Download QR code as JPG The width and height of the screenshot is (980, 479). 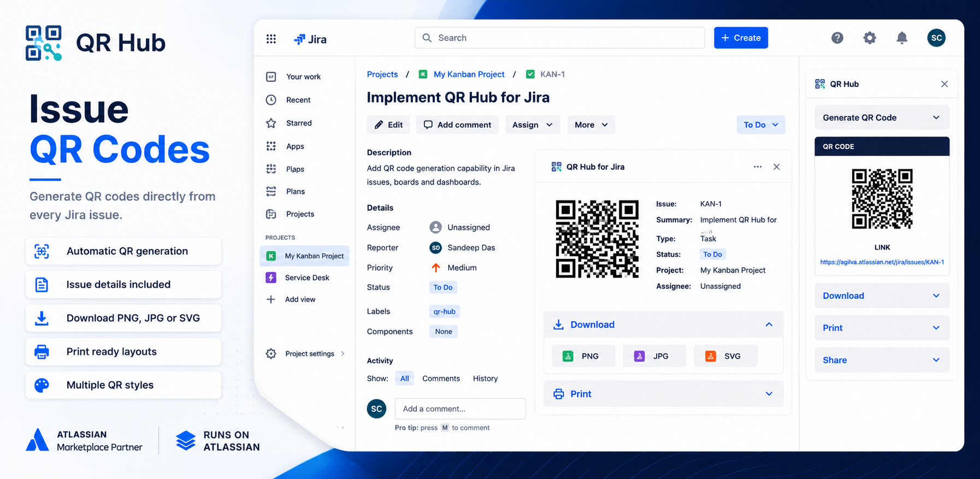point(654,356)
